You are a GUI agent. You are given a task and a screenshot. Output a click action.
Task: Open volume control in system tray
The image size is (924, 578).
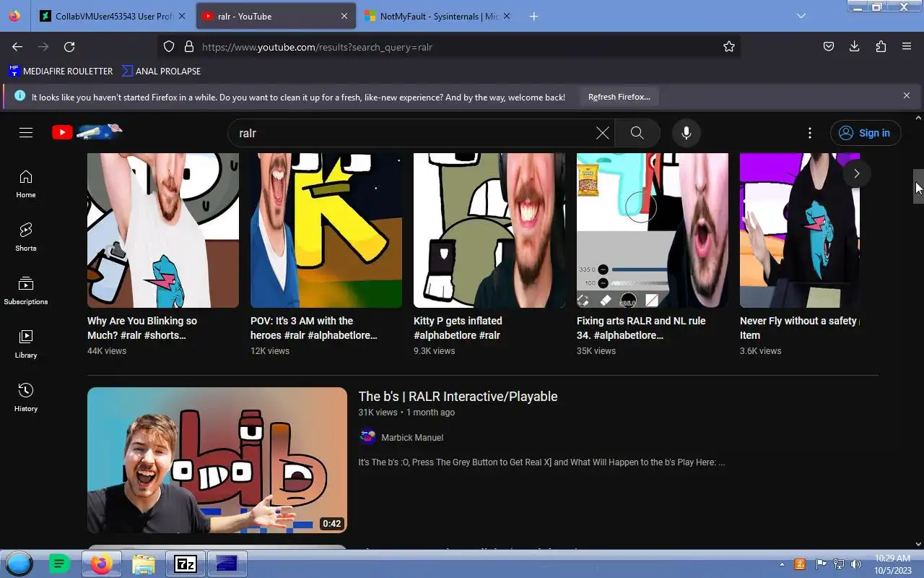[x=856, y=564]
